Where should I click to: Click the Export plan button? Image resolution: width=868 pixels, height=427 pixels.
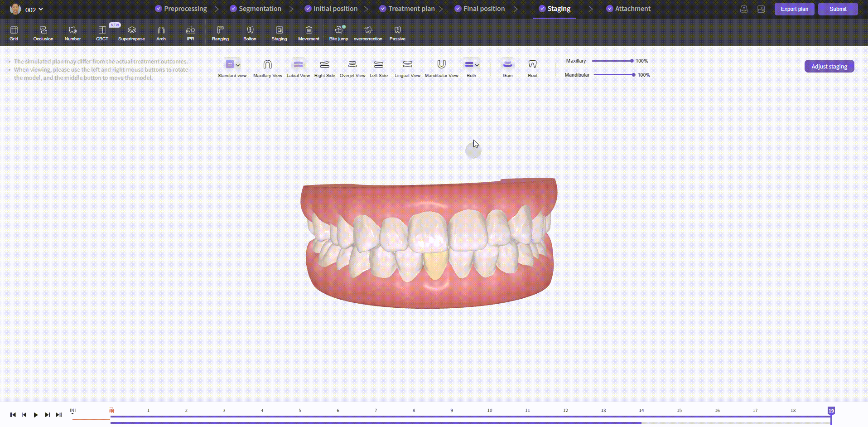[x=794, y=9]
